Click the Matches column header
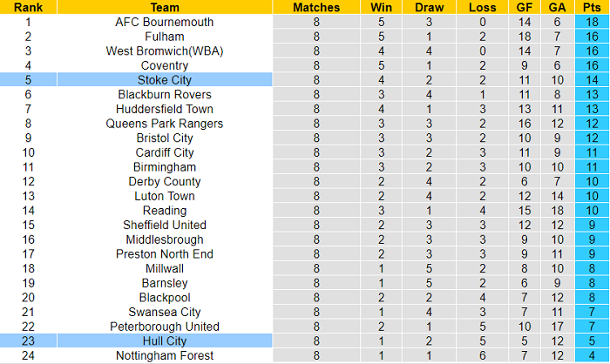This screenshot has height=364, width=610. pos(315,7)
